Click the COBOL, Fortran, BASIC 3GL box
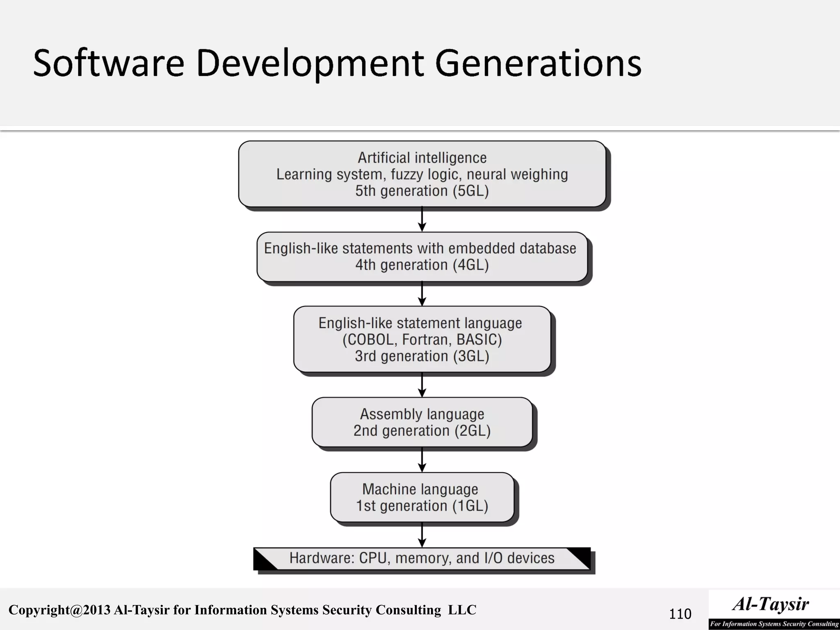This screenshot has height=630, width=840. [422, 340]
